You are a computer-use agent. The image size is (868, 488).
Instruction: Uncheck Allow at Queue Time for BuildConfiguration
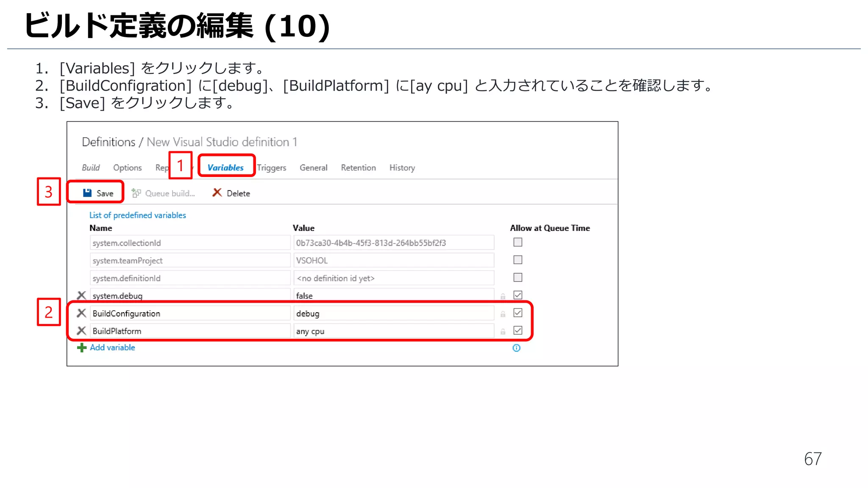pyautogui.click(x=517, y=313)
